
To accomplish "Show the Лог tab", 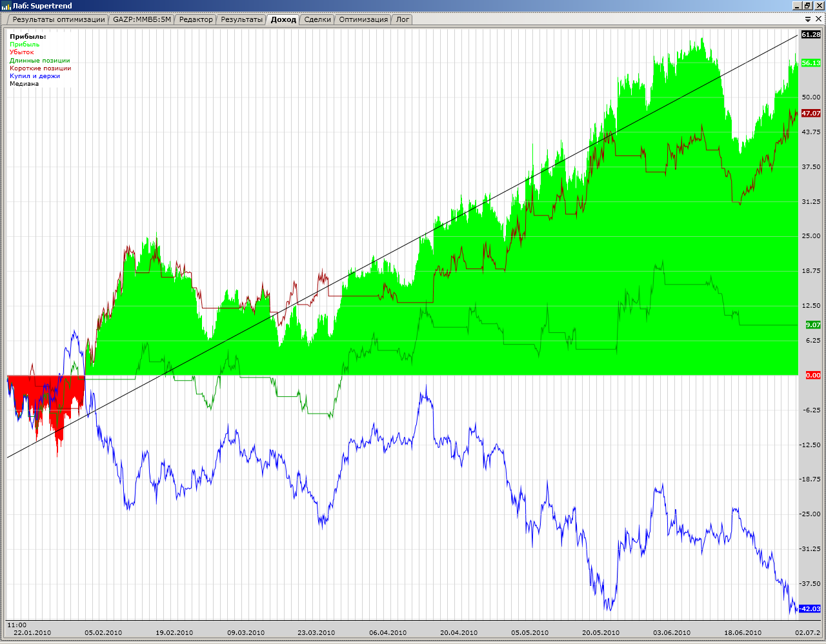I will tap(403, 19).
